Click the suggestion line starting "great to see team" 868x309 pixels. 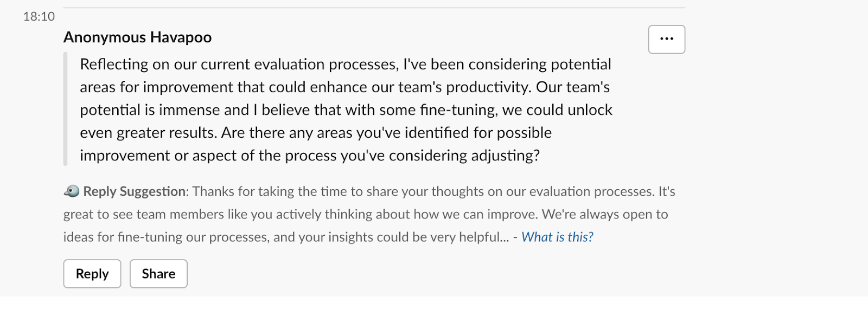(x=366, y=214)
